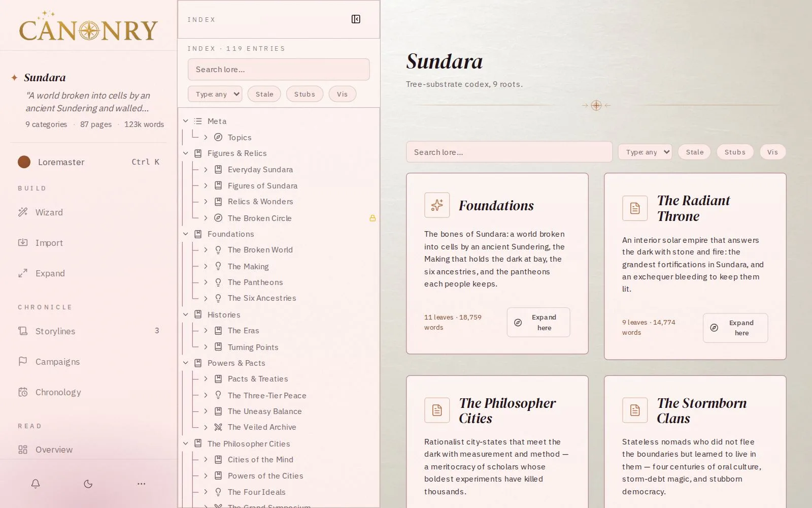
Task: Click the Search lore field above the cards
Action: click(509, 152)
